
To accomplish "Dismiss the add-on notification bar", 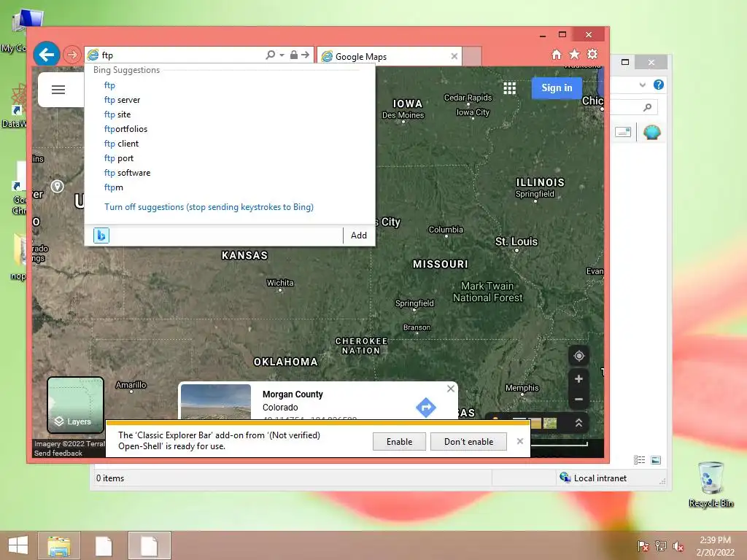I will tap(519, 441).
